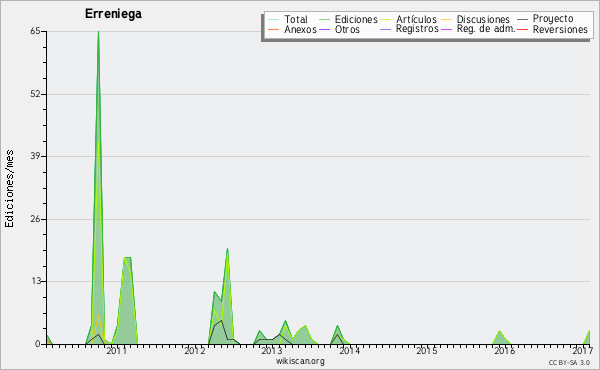Select the "Proyecto" legend entry
This screenshot has height=370, width=600.
pos(553,19)
